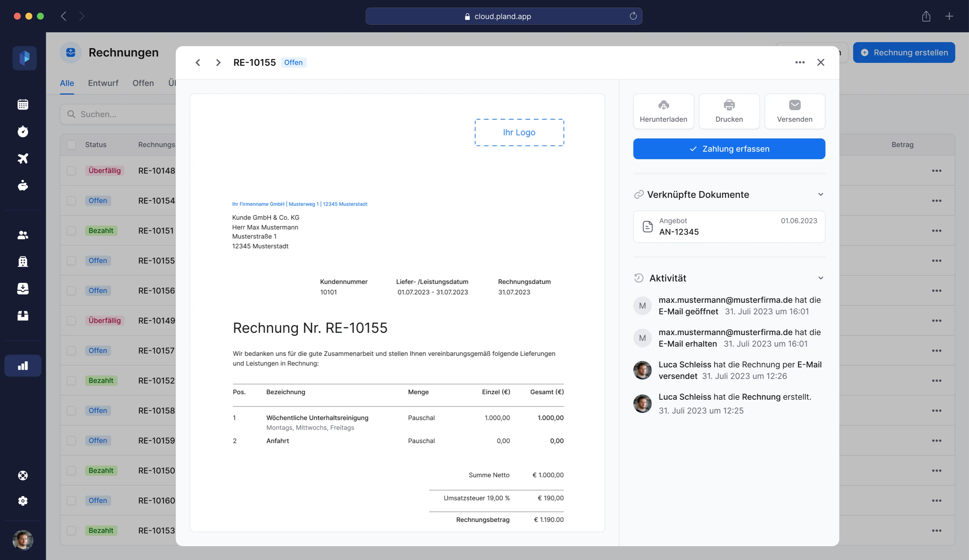Open the inbox download tray icon
This screenshot has height=560, width=969.
pyautogui.click(x=23, y=289)
